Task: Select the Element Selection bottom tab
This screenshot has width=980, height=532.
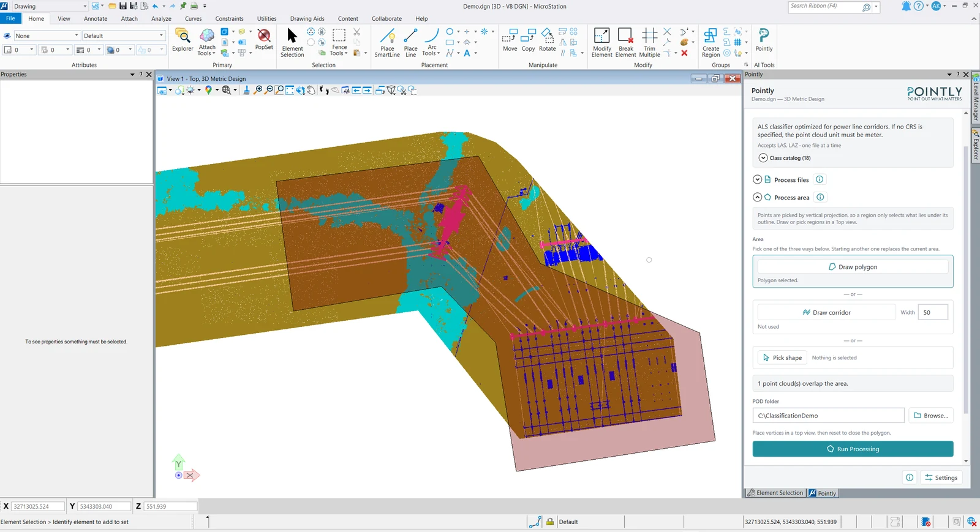Action: pos(775,493)
